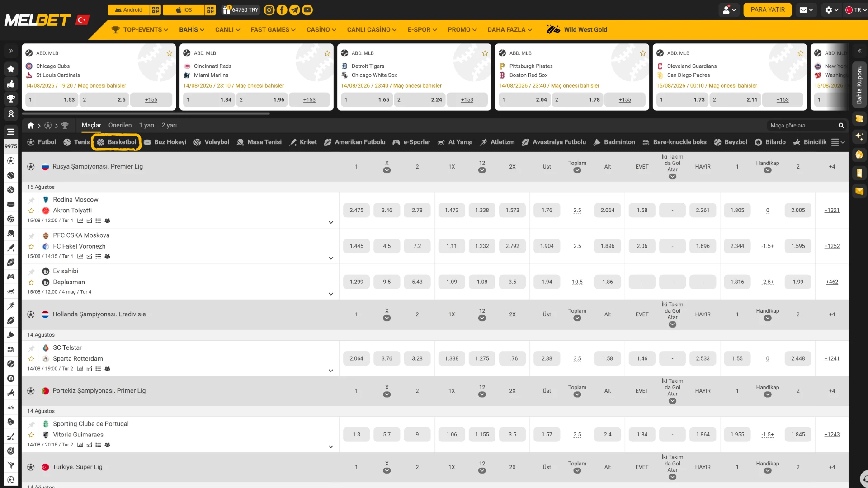Open +1321 more markets for Rodina Moscow
The width and height of the screenshot is (868, 488).
coord(832,211)
